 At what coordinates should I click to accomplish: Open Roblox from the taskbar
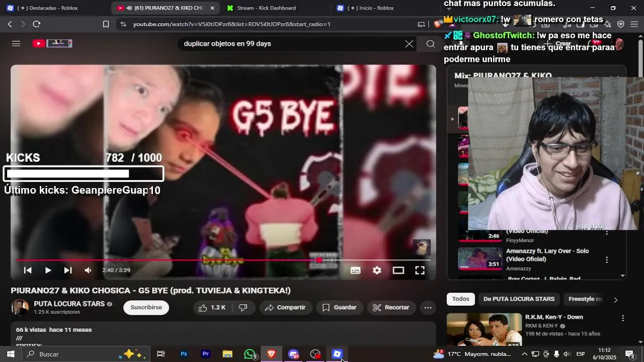337,354
